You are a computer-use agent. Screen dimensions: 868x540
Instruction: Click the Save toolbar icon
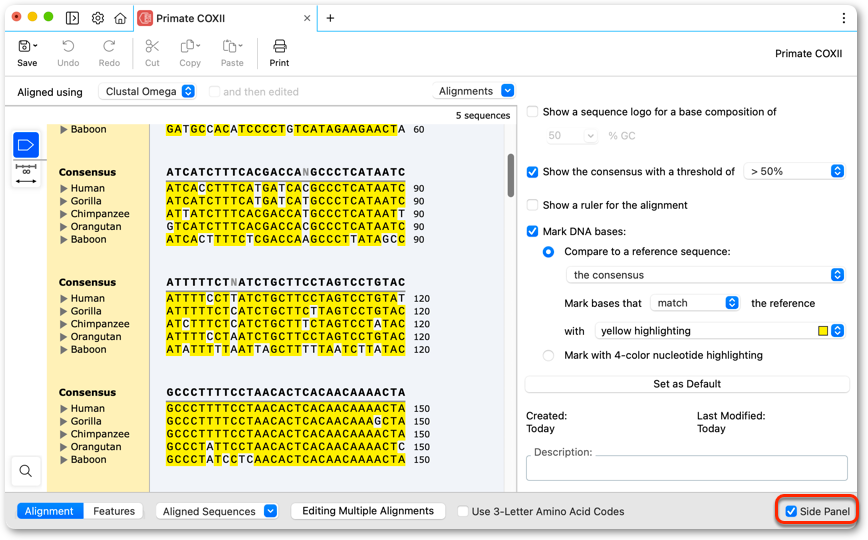tap(25, 46)
